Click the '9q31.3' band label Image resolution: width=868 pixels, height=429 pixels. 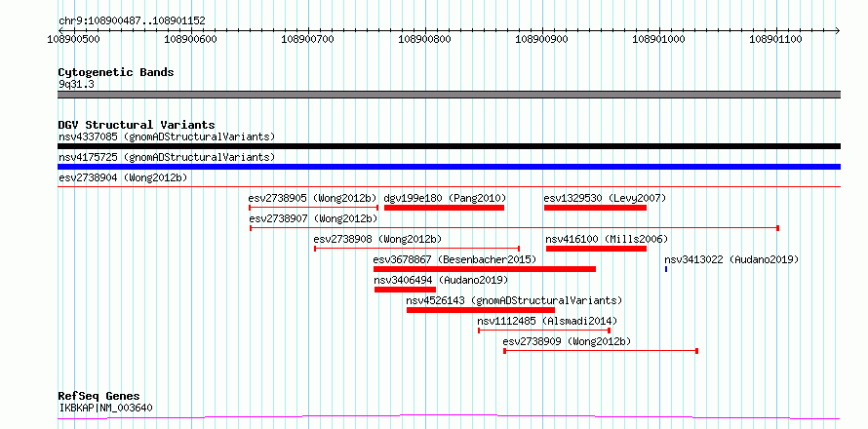[76, 85]
